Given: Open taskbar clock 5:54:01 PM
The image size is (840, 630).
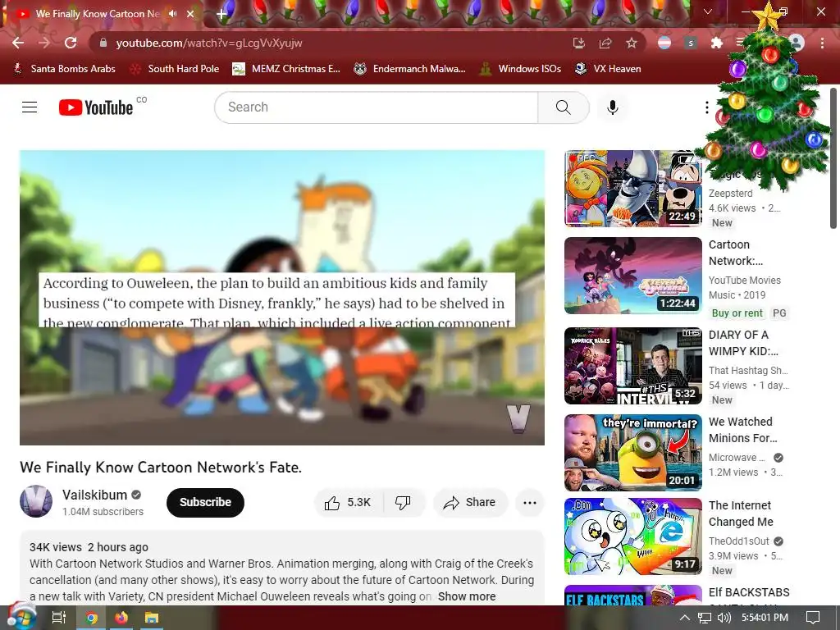Looking at the screenshot, I should click(x=765, y=618).
